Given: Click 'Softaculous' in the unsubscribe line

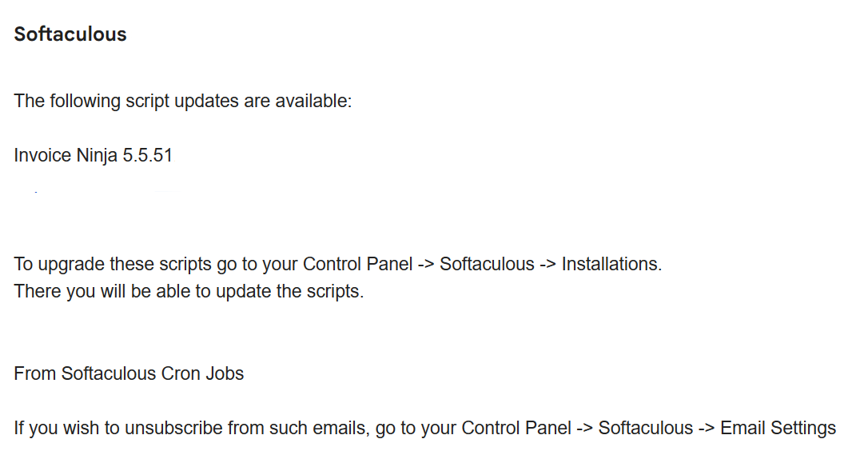Looking at the screenshot, I should (x=646, y=429).
